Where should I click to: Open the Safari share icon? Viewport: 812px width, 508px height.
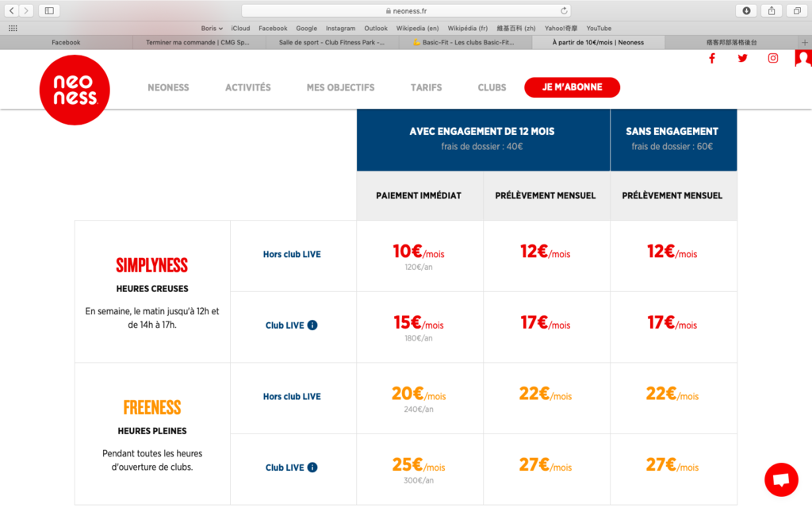pyautogui.click(x=772, y=10)
